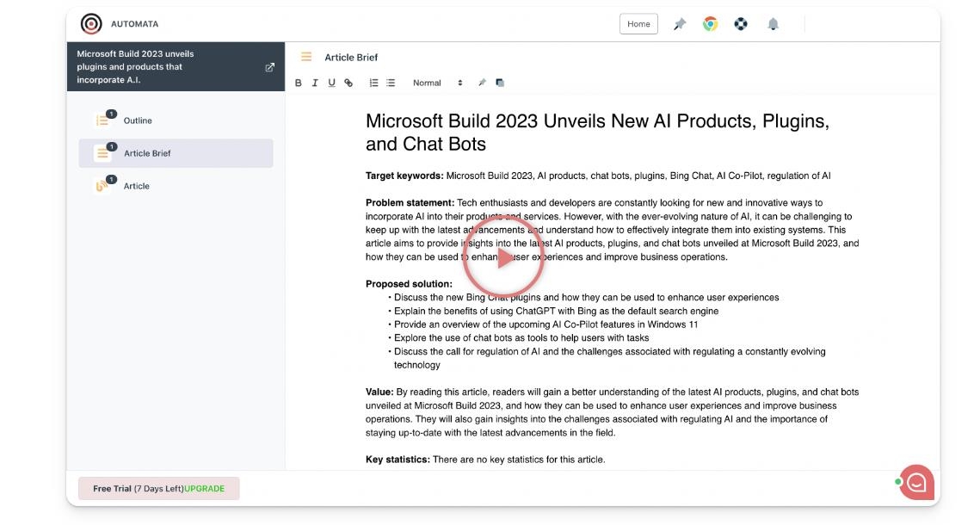This screenshot has height=525, width=980.
Task: Click the editor toolbar pin icon
Action: coord(482,83)
